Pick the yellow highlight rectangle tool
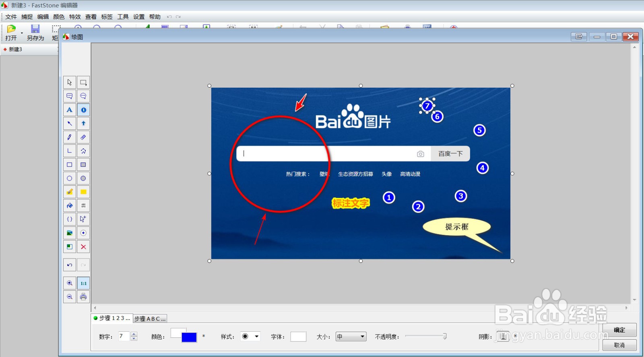 tap(83, 192)
